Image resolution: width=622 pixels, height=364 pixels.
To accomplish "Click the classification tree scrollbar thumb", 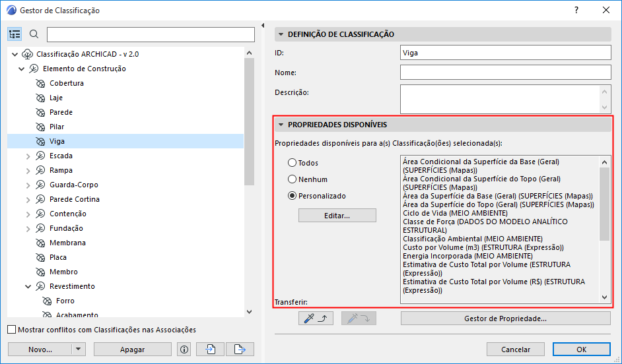I will (x=249, y=121).
